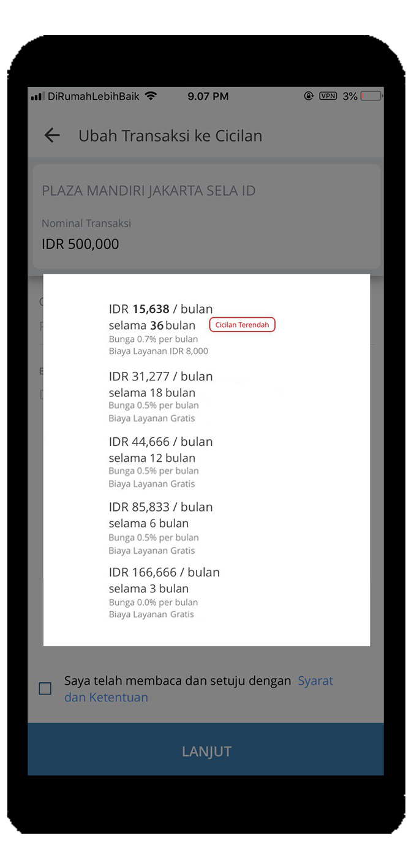
Task: Tap the DiRumahLebihBaik carrier name
Action: click(x=94, y=96)
